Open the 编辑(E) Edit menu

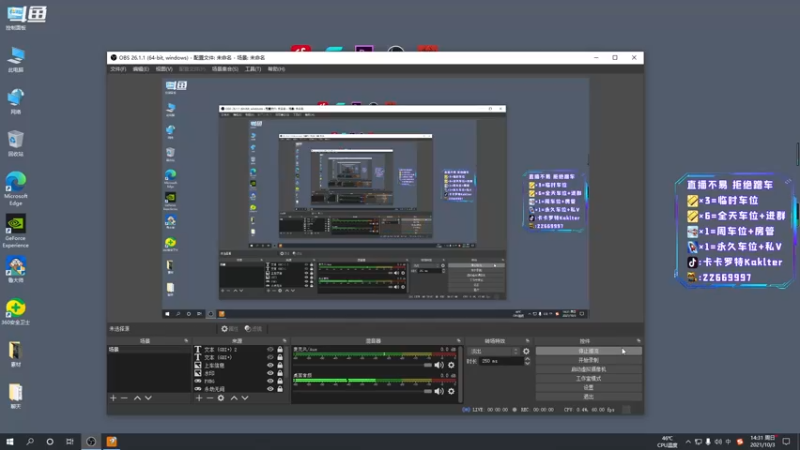[x=141, y=69]
